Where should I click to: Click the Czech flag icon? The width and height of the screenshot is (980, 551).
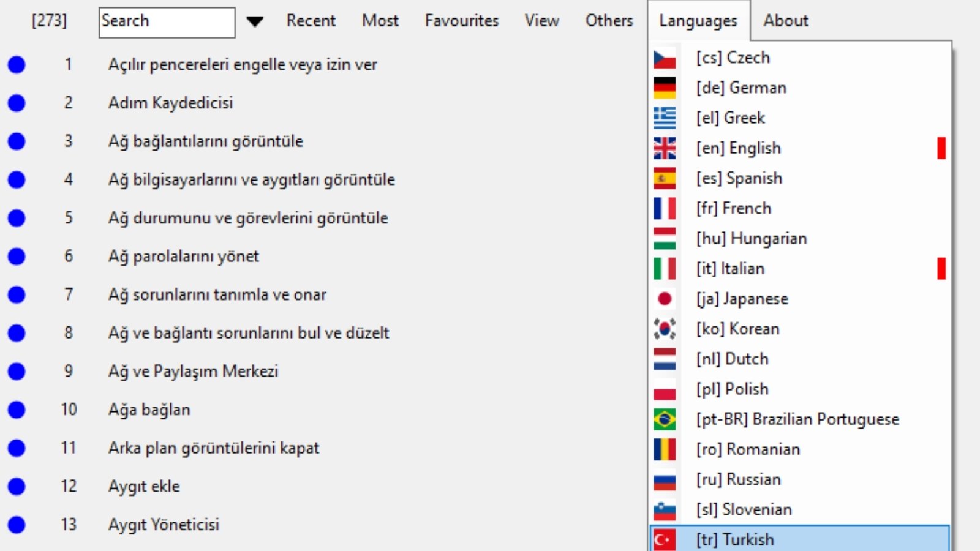coord(665,58)
